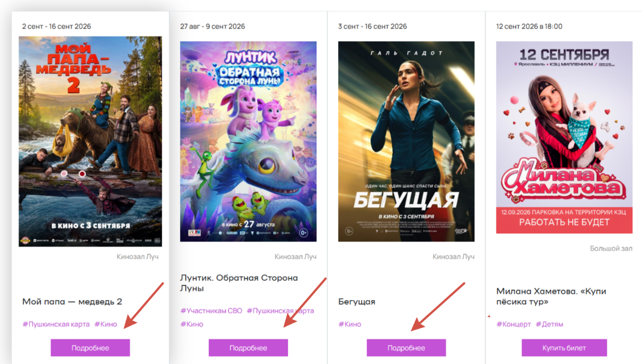Open the Милана Хаметова concert poster

point(564,137)
